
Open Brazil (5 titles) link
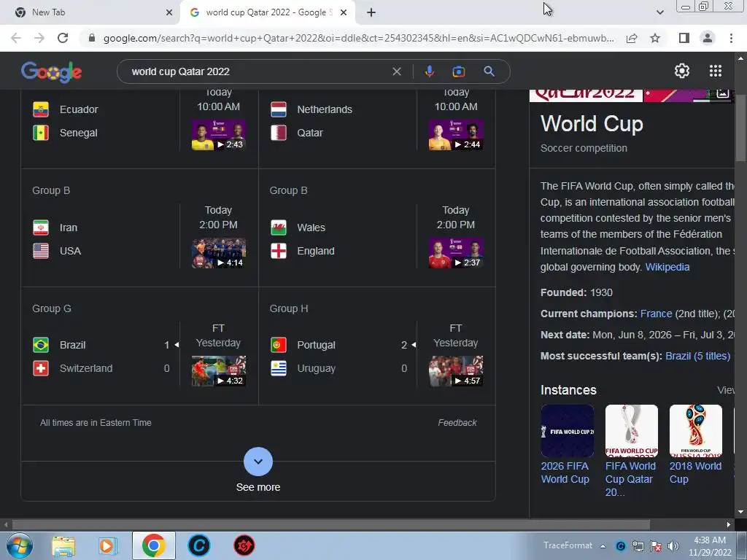[697, 356]
